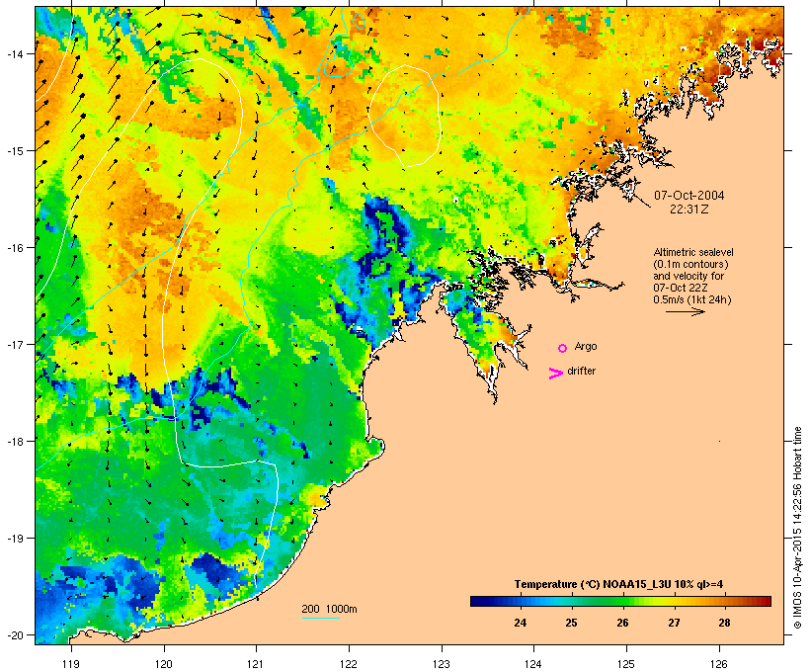Click the cyan bathymetry legend line
810x672 pixels.
pyautogui.click(x=321, y=618)
